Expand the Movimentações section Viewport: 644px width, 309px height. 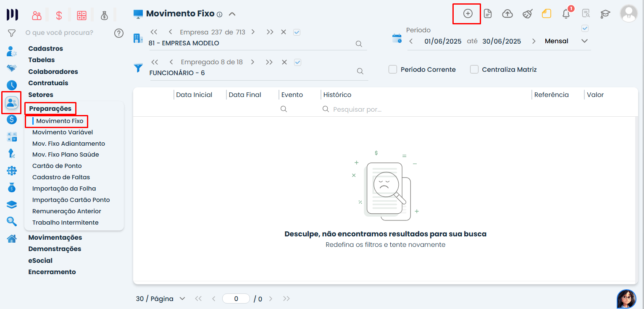(x=55, y=238)
